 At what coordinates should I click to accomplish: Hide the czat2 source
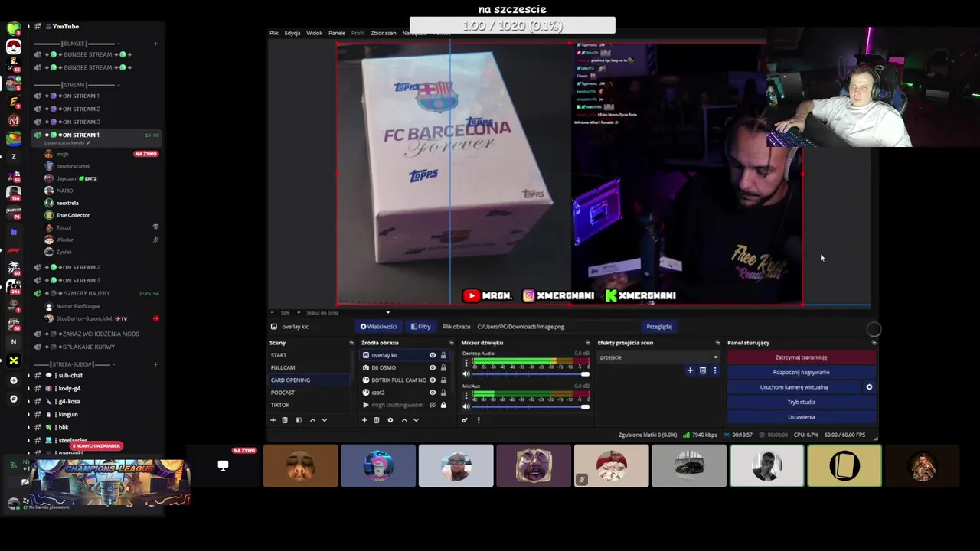[433, 392]
